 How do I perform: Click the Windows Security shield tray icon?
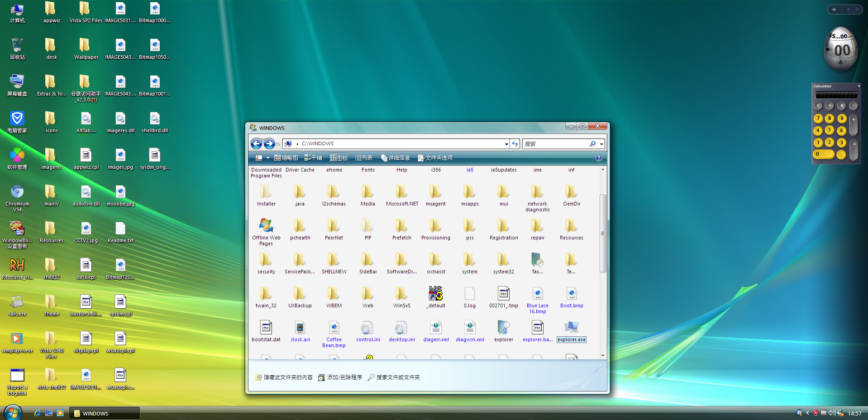816,413
